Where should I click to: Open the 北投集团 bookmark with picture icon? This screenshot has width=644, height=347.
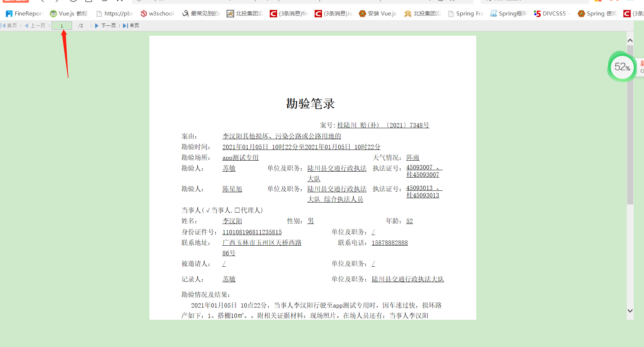coord(245,14)
